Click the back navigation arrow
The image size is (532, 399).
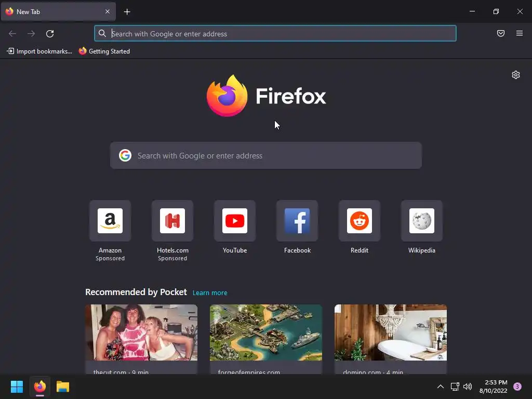[x=12, y=34]
